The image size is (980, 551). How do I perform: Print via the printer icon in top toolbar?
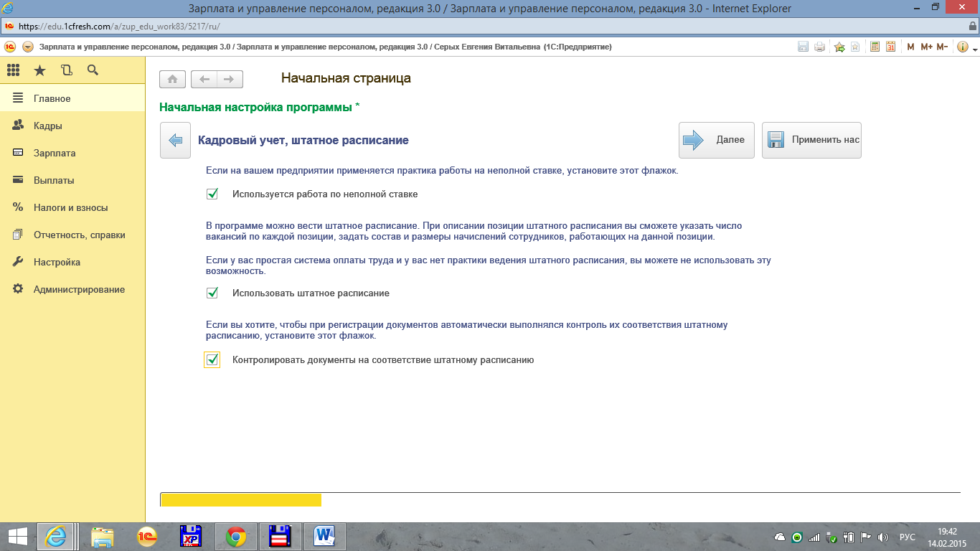(x=819, y=47)
